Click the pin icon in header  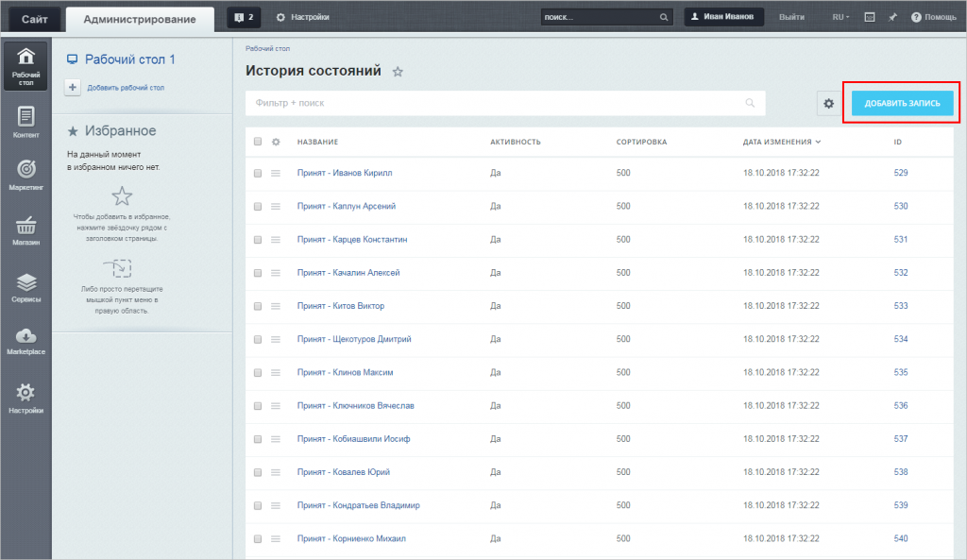pos(892,17)
